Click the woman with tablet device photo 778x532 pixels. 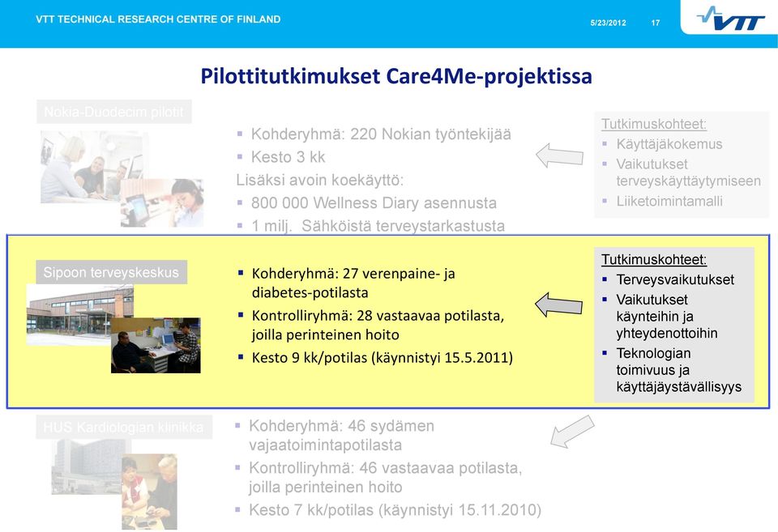point(162,203)
